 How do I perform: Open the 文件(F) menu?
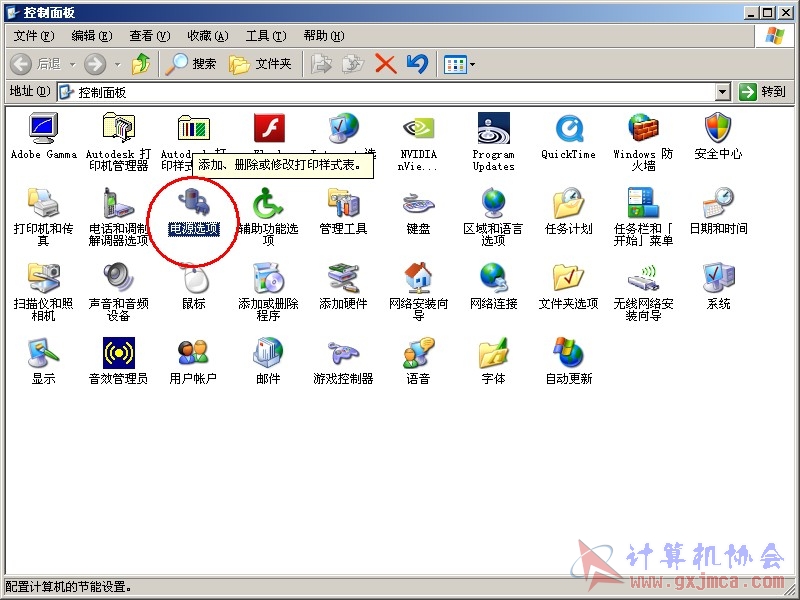pyautogui.click(x=34, y=36)
